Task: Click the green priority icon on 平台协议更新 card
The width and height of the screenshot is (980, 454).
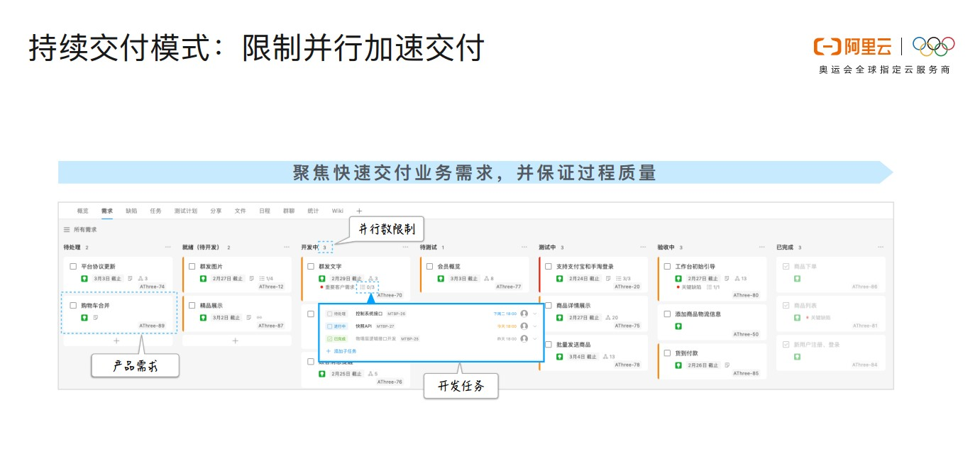Action: coord(84,279)
